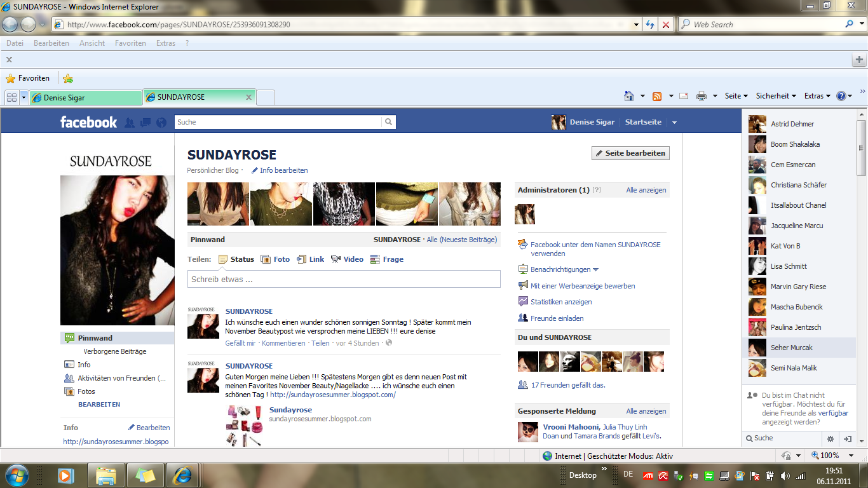The image size is (868, 488).
Task: Expand the address bar history dropdown
Action: pyautogui.click(x=635, y=25)
